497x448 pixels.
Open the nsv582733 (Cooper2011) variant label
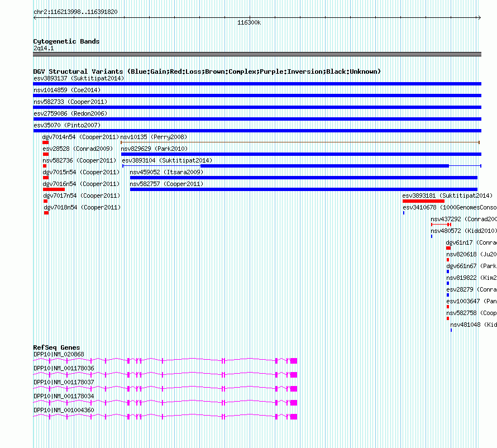[70, 102]
